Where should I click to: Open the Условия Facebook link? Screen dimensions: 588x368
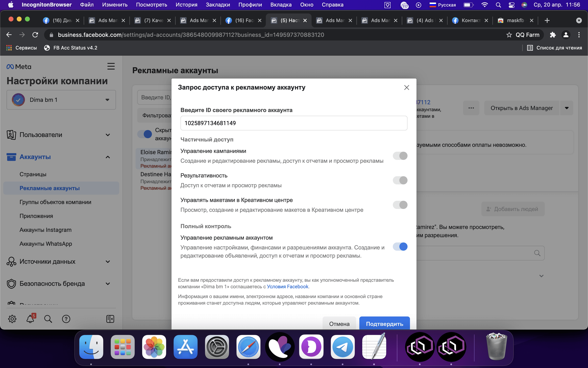pos(287,286)
